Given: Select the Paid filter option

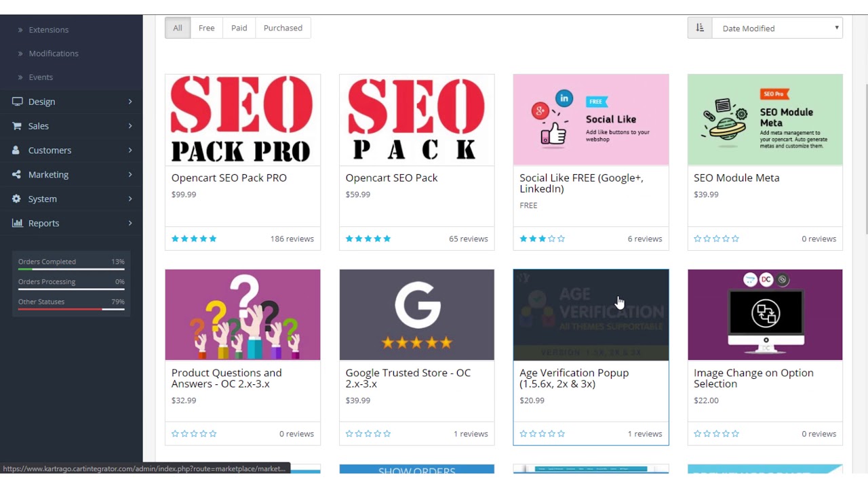Looking at the screenshot, I should [239, 28].
